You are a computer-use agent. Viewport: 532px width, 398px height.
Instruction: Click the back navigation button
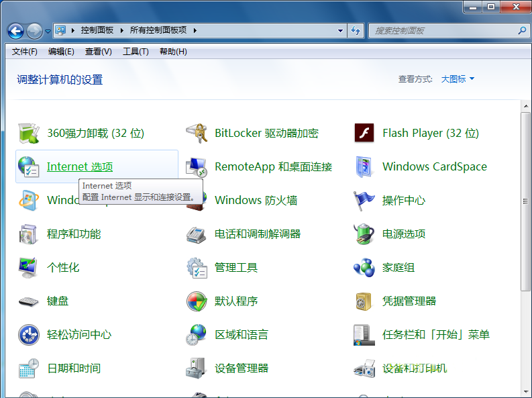click(15, 30)
